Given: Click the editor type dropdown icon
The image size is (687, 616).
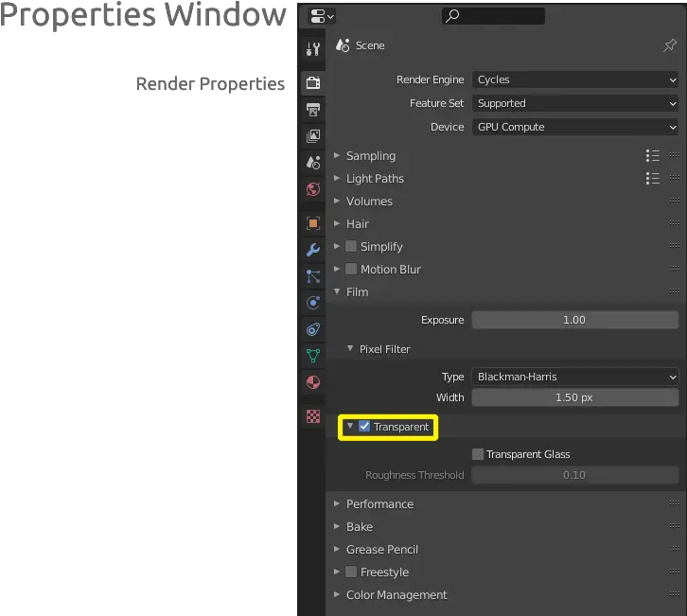Looking at the screenshot, I should pos(322,17).
